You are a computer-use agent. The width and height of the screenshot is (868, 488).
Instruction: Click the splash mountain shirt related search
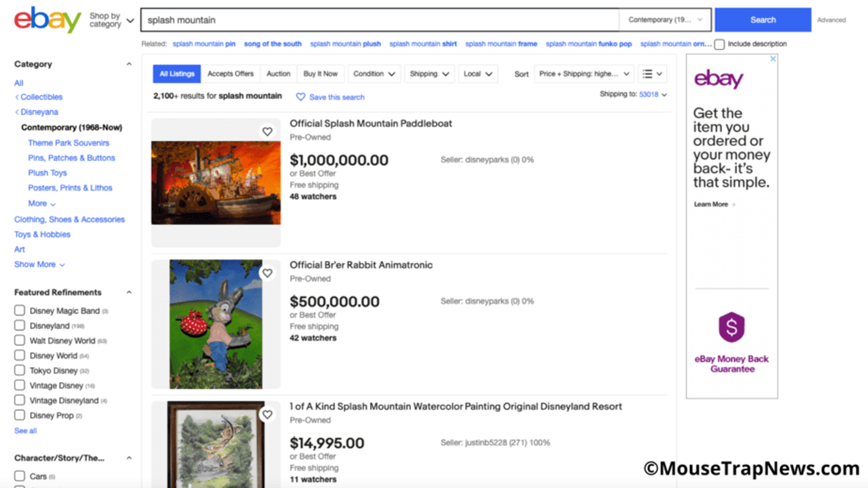[423, 44]
